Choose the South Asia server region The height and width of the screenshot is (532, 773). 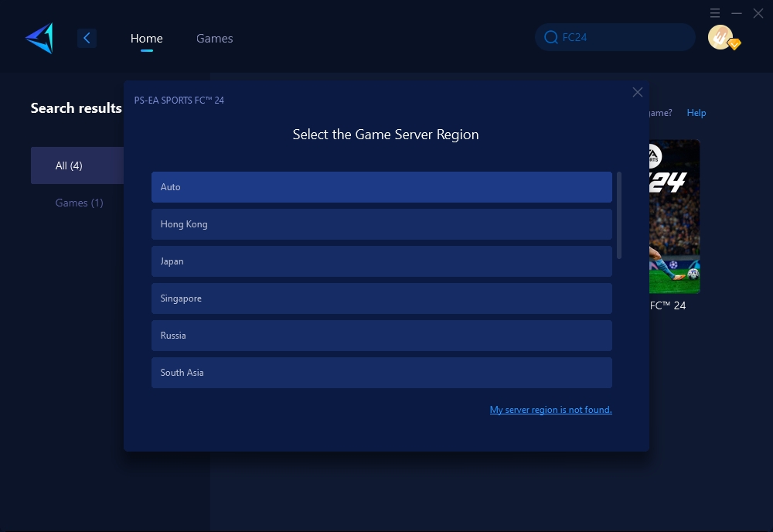(382, 372)
